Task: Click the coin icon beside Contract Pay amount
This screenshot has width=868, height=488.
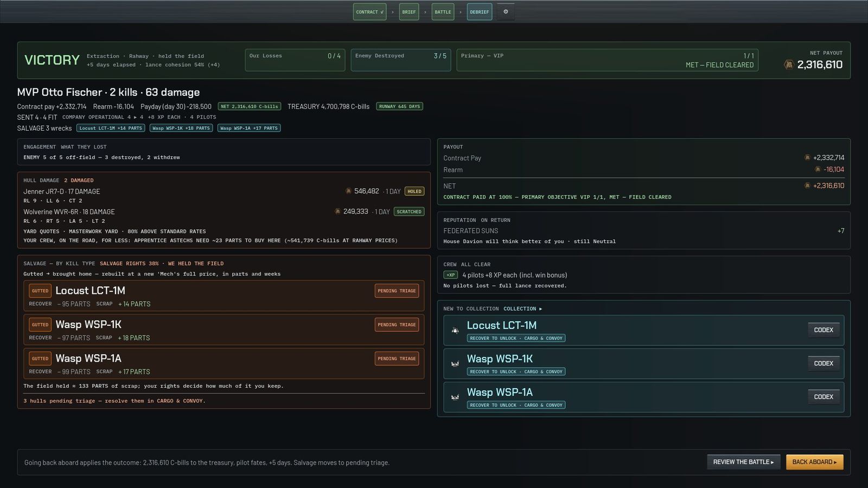Action: click(x=807, y=157)
